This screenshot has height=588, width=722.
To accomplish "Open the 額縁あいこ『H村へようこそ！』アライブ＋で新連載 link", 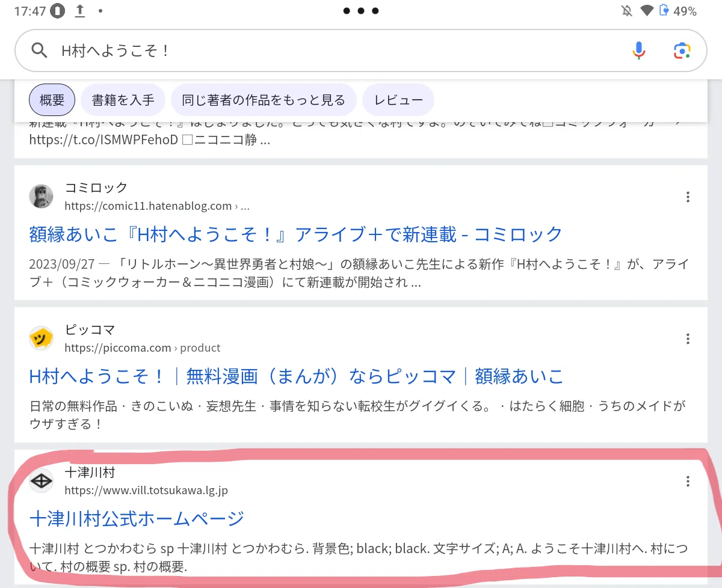I will 296,234.
